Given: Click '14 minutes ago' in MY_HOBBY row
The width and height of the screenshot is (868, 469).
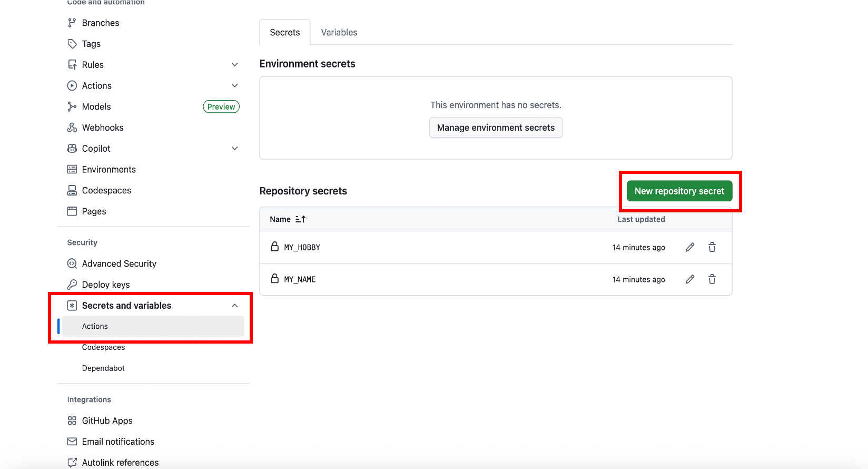Looking at the screenshot, I should tap(638, 247).
